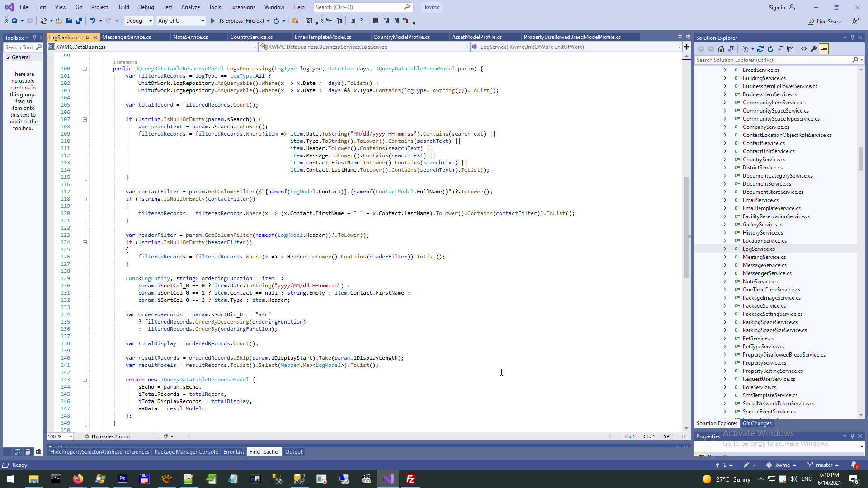868x488 pixels.
Task: Expand the LogService.cs tree node
Action: (x=725, y=249)
